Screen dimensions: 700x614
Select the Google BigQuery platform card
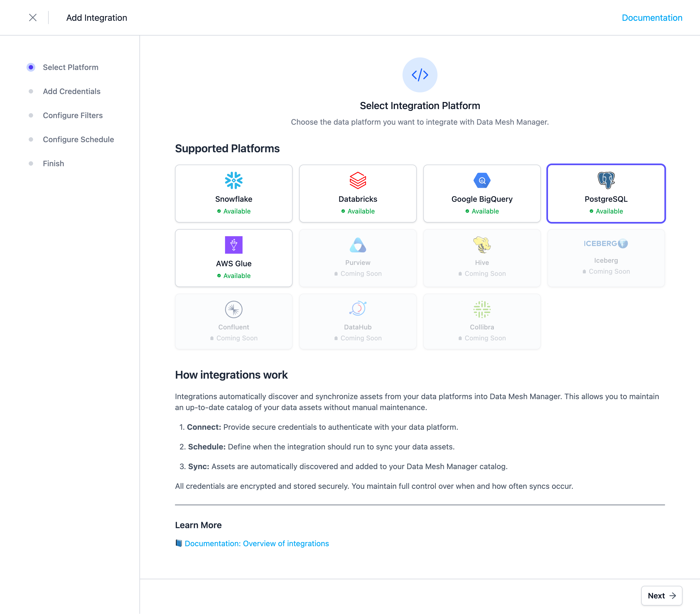click(482, 194)
